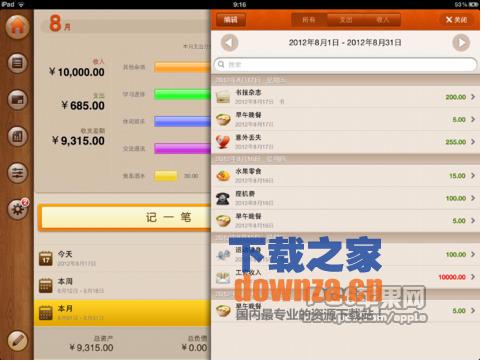Select the highlighted 本月 period row
The height and width of the screenshot is (361, 481).
122,313
